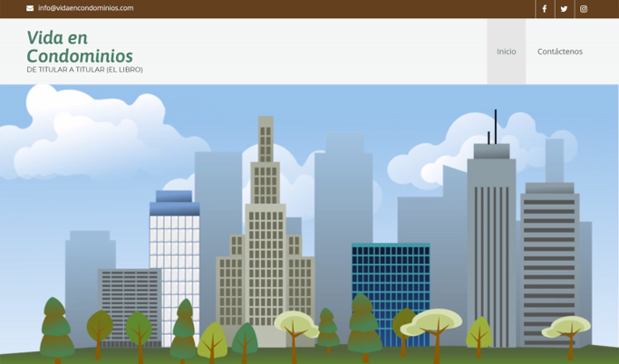Click the envelope mail icon
The width and height of the screenshot is (619, 364).
point(30,8)
